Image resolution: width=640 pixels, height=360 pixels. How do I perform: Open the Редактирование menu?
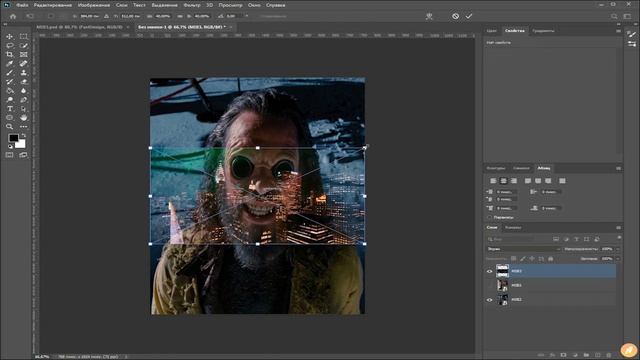pyautogui.click(x=53, y=5)
